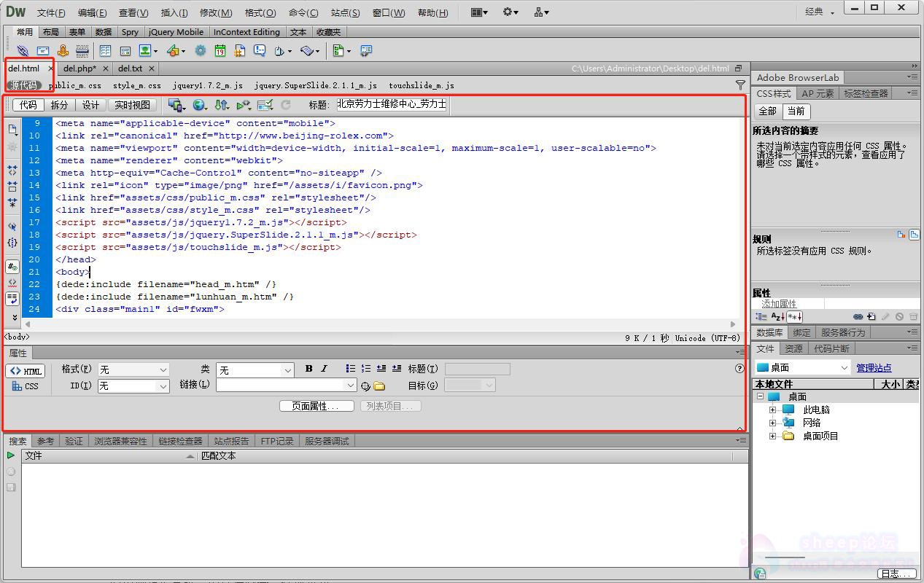The height and width of the screenshot is (583, 924).
Task: Insert a date with the calendar icon
Action: pyautogui.click(x=220, y=51)
